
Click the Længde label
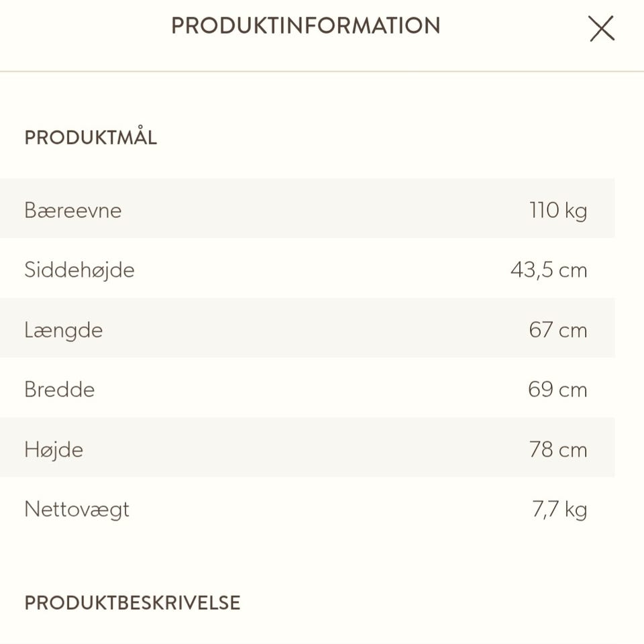[x=64, y=330]
